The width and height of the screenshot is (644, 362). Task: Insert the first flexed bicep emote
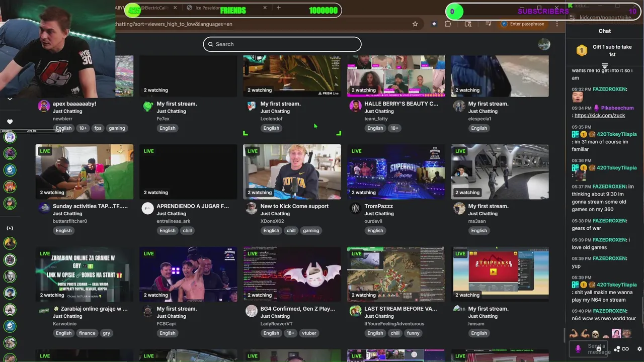(574, 333)
